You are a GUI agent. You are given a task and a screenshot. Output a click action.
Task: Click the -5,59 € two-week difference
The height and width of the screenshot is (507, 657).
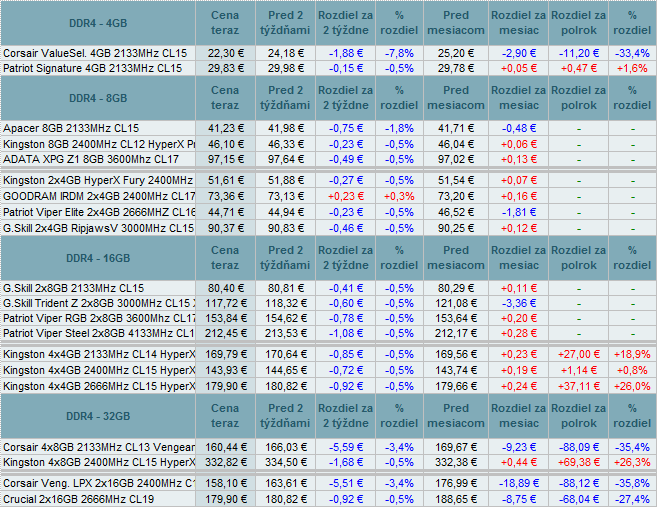[346, 447]
